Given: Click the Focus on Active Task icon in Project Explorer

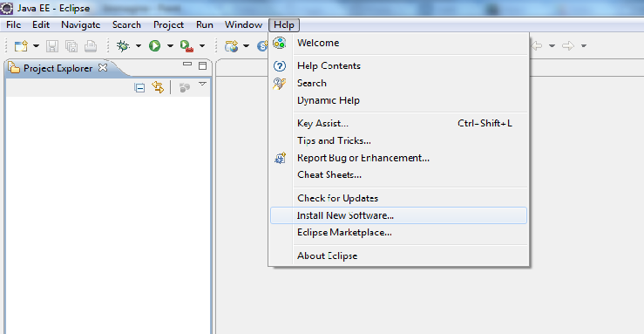Looking at the screenshot, I should [x=185, y=87].
